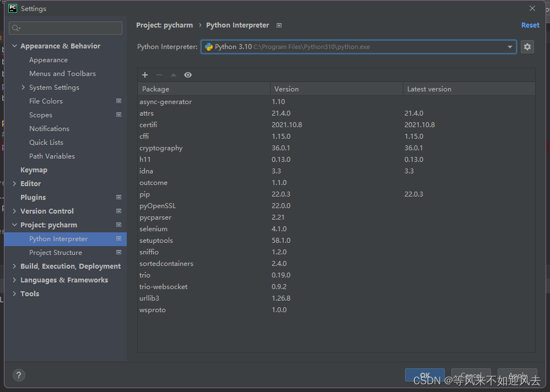Screen dimensions: 550x392
Task: Select the pyOpenSSL package row
Action: [336, 205]
